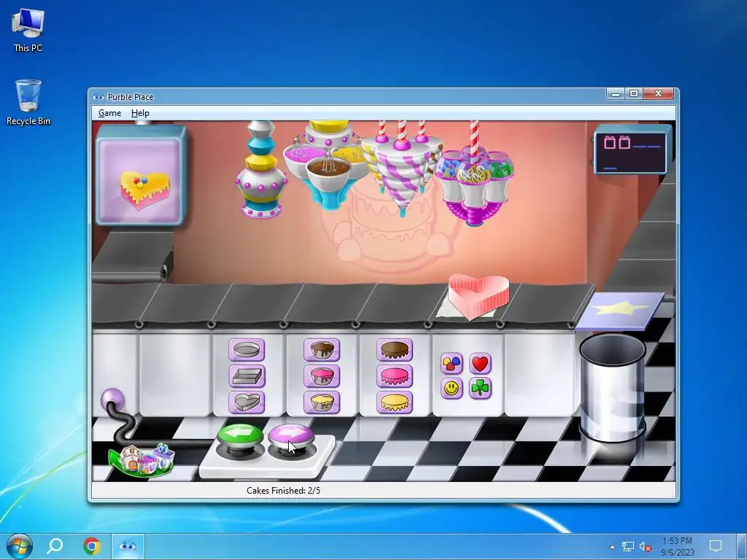Select the round cake pan button
747x560 pixels.
pos(247,350)
